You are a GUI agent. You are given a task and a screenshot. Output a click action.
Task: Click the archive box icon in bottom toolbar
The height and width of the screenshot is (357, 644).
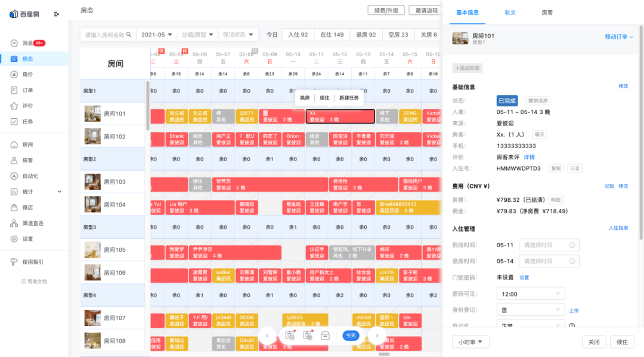325,336
